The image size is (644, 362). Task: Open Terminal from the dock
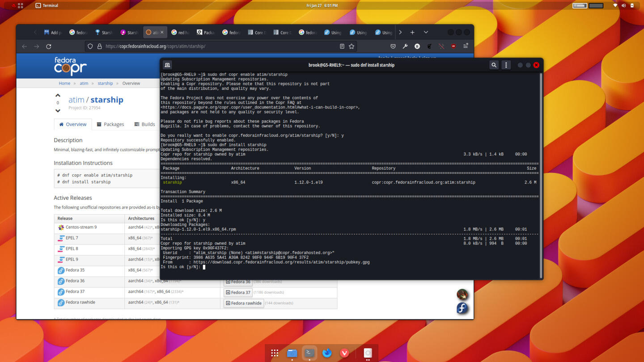[309, 353]
